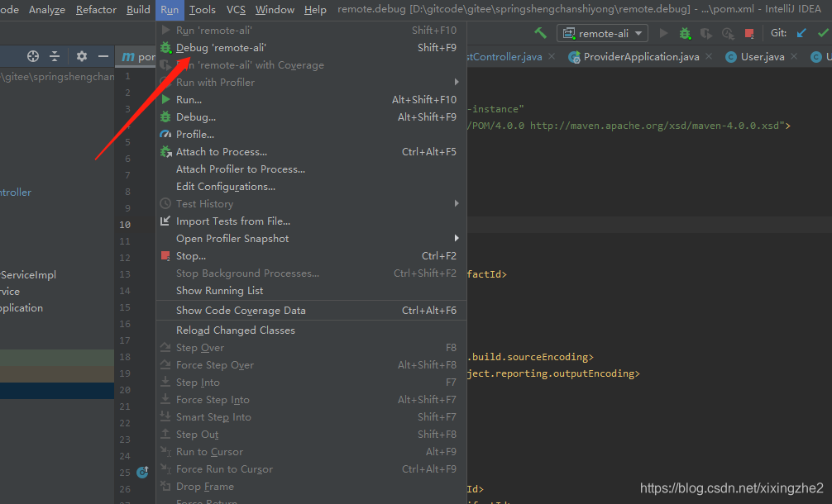The height and width of the screenshot is (504, 832).
Task: Click the toolbar Run with Coverage icon
Action: click(706, 33)
